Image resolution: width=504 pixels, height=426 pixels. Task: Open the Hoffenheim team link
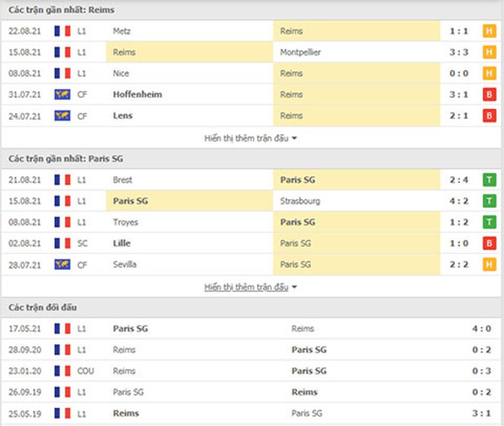pos(137,95)
